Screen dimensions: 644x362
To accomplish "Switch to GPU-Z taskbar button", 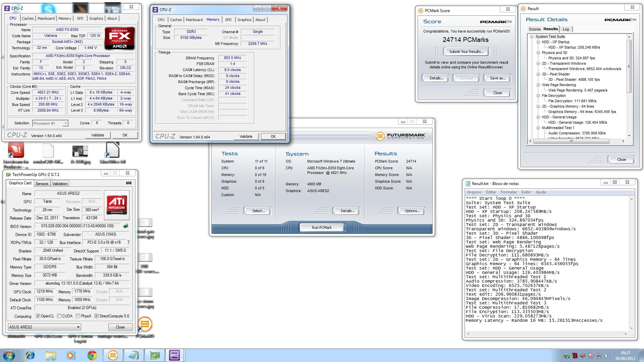I will point(154,355).
